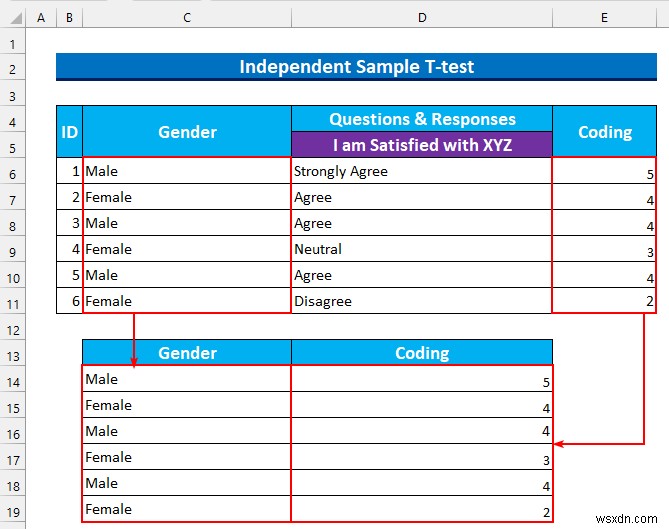Select column D header

[x=422, y=17]
